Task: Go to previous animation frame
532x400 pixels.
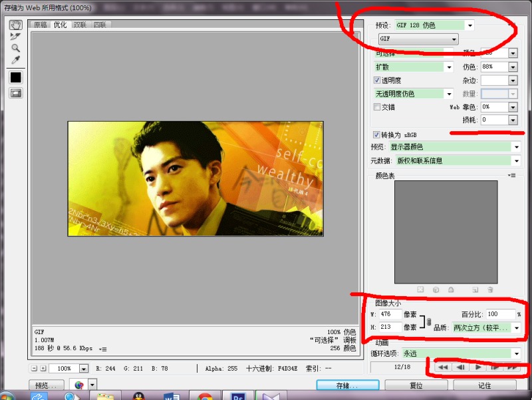Action: [460, 367]
